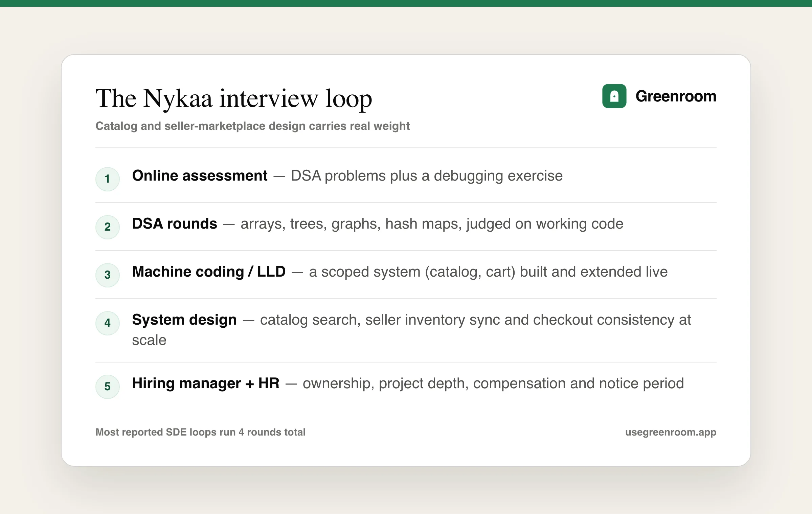Click the step 1 number badge

pos(108,179)
